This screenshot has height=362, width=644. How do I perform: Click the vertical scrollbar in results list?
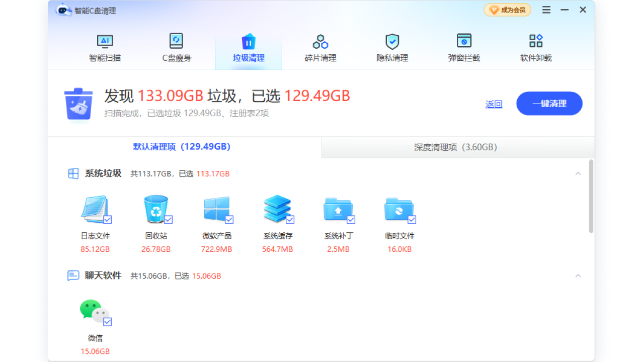pos(591,196)
